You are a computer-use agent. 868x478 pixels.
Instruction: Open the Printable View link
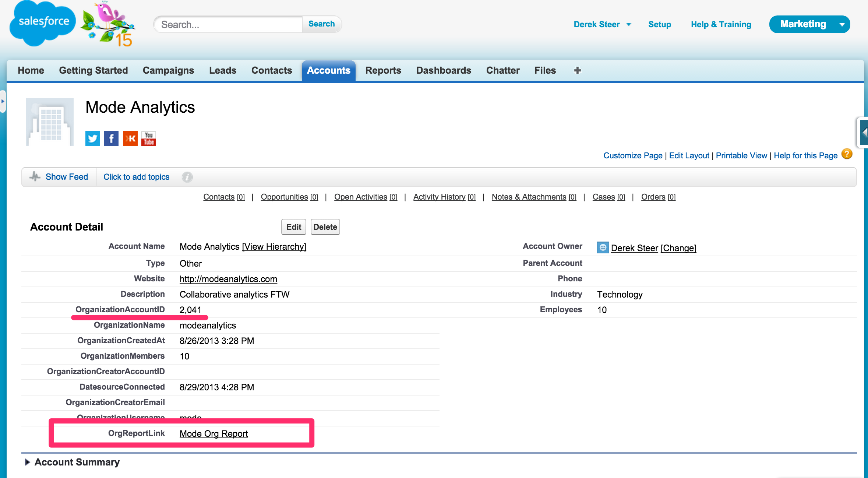[x=741, y=155]
